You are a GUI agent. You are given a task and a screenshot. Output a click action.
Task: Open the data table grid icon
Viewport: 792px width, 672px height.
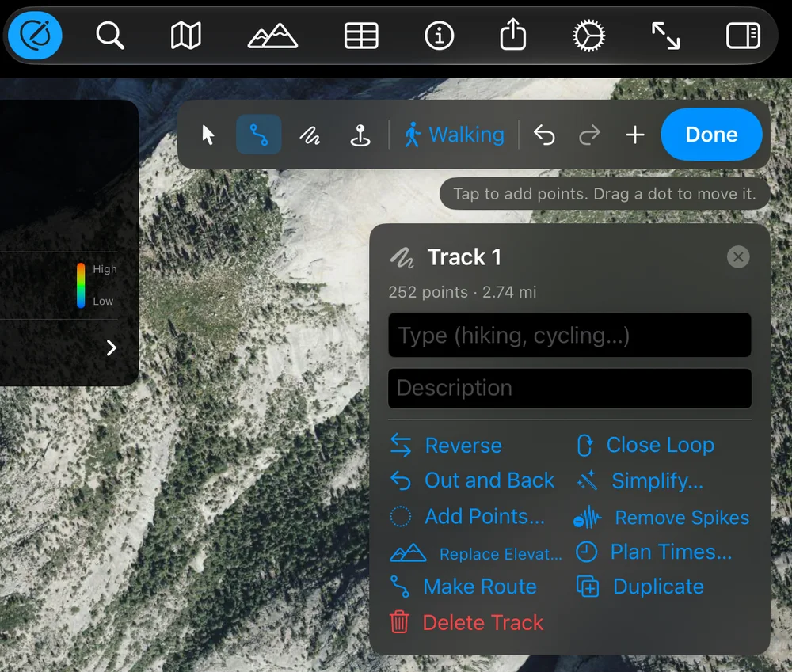pos(361,36)
